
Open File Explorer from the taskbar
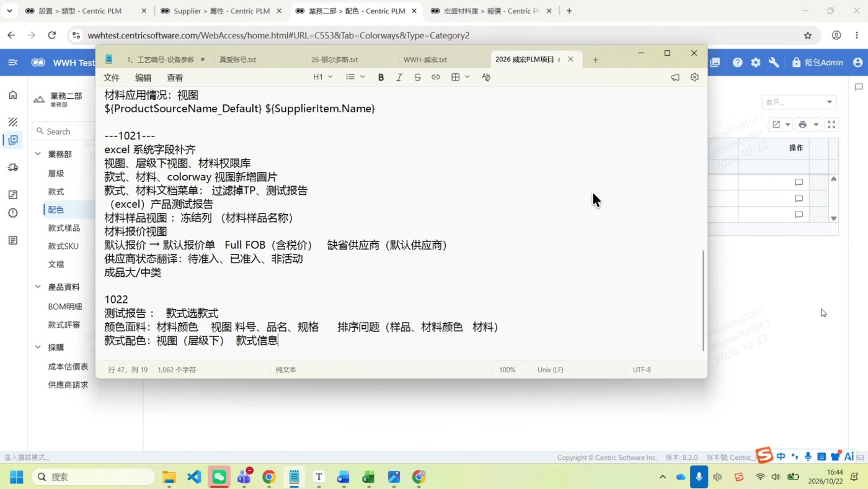169,477
